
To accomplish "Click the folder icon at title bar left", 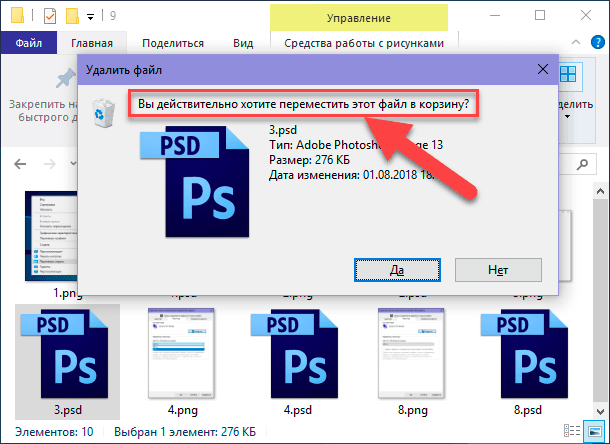I will tap(18, 15).
